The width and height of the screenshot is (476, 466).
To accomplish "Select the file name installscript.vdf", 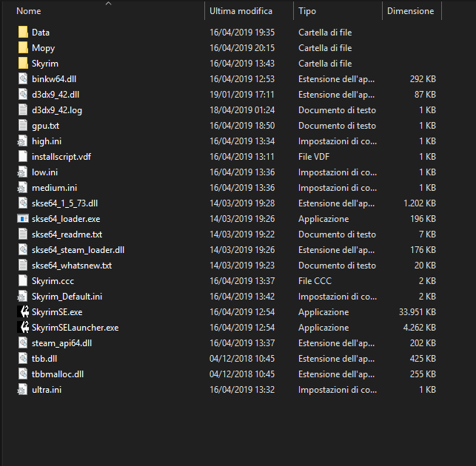I will [x=61, y=157].
